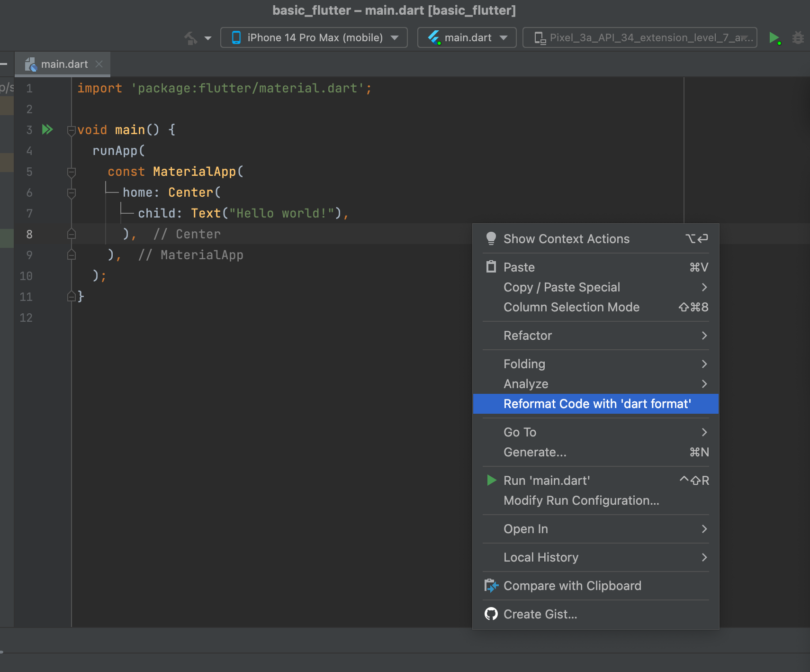Click line number 12 in the gutter

point(26,318)
